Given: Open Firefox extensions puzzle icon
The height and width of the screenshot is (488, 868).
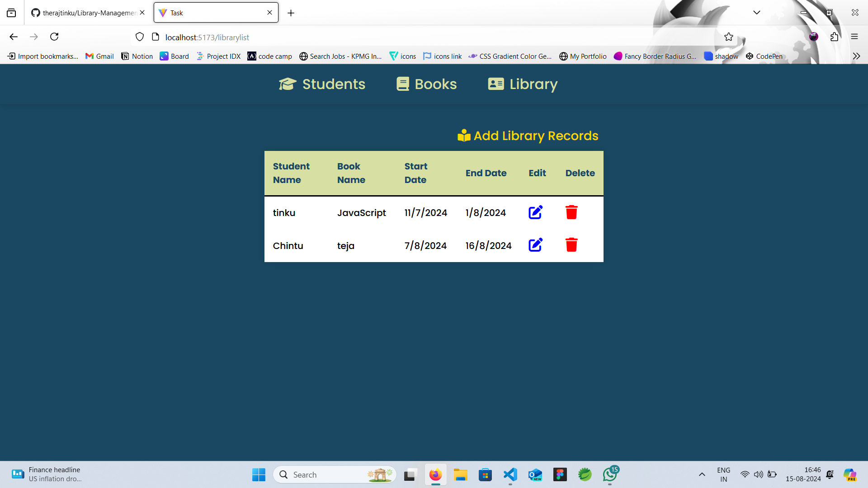Looking at the screenshot, I should click(x=834, y=37).
